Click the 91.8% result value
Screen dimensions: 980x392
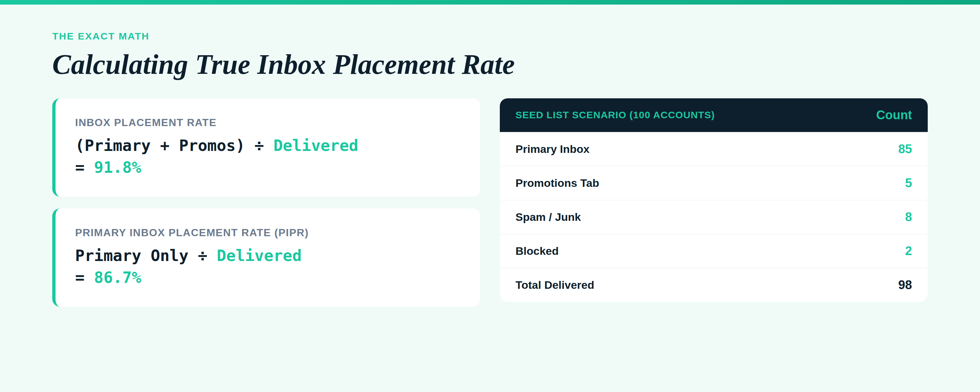[x=118, y=168]
